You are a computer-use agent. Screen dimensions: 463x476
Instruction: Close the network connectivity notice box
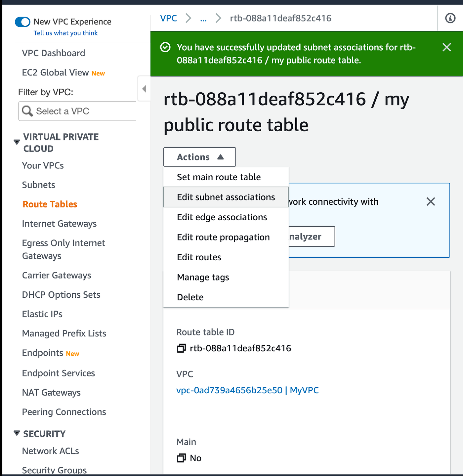tap(431, 201)
